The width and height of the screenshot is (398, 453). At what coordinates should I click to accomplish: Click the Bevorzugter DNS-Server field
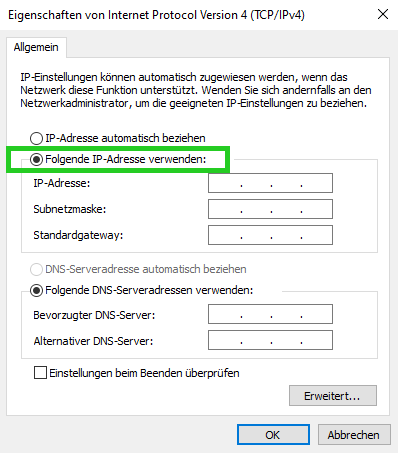(270, 314)
